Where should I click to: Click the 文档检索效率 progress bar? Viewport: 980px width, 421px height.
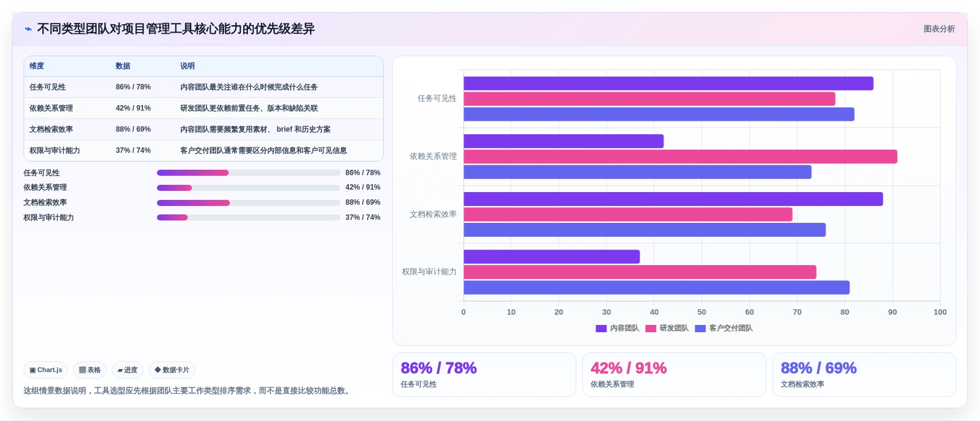(x=248, y=203)
